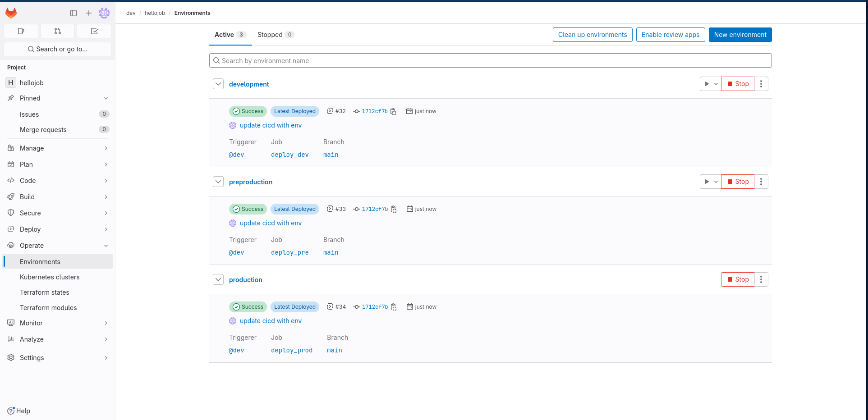Click Clean up environments button
Image resolution: width=868 pixels, height=420 pixels.
tap(592, 35)
